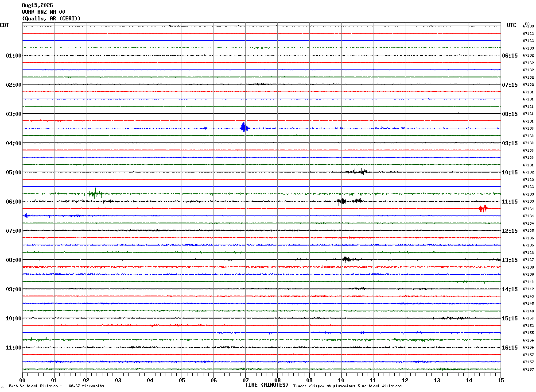Image resolution: width=536 pixels, height=392 pixels.
Task: Click the DC offset value 67148
Action: coord(528,311)
